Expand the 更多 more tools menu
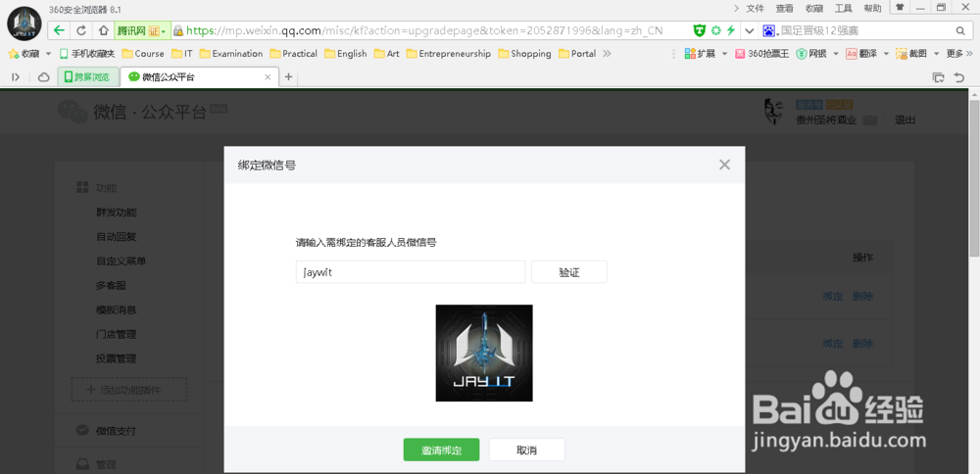Image resolution: width=980 pixels, height=474 pixels. click(x=958, y=54)
